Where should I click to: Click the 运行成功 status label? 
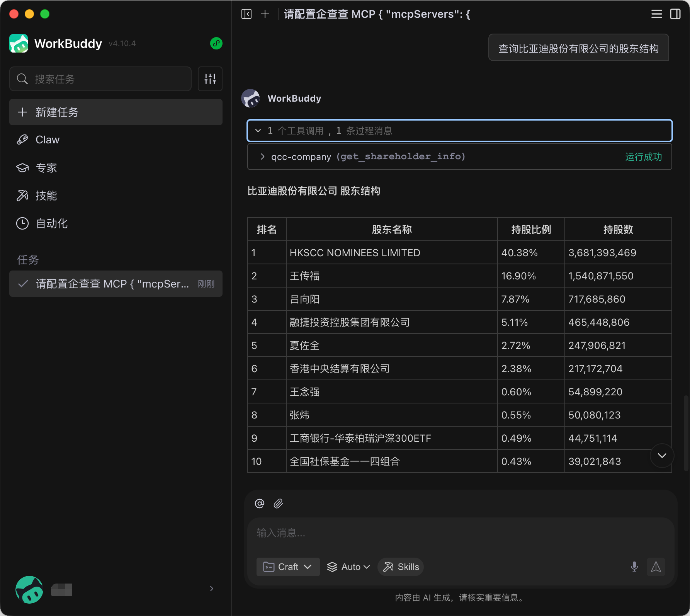coord(644,157)
